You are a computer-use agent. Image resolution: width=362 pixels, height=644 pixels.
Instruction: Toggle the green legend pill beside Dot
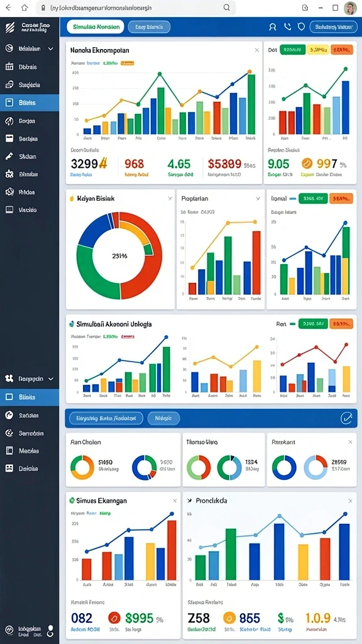tap(293, 50)
